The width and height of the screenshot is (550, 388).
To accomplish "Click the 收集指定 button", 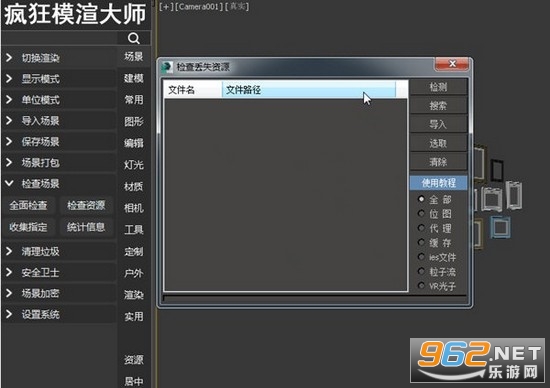I will 28,227.
